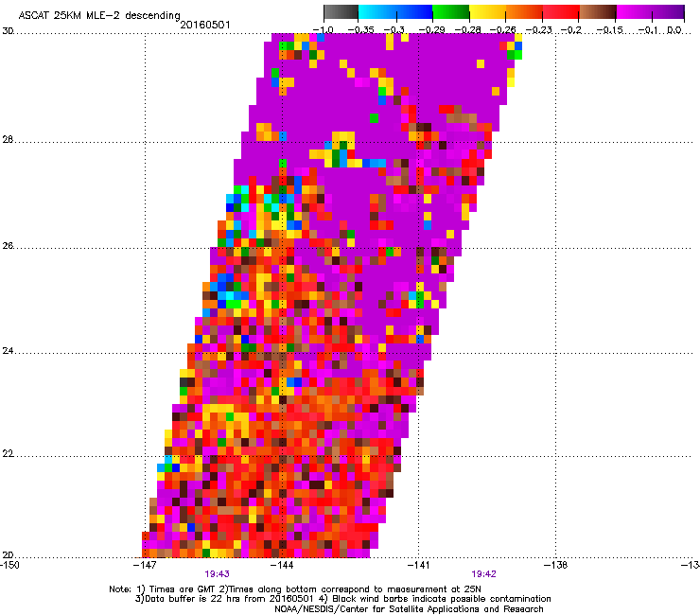Image resolution: width=700 pixels, height=615 pixels.
Task: Click the latitude label '30'
Action: pos(8,31)
